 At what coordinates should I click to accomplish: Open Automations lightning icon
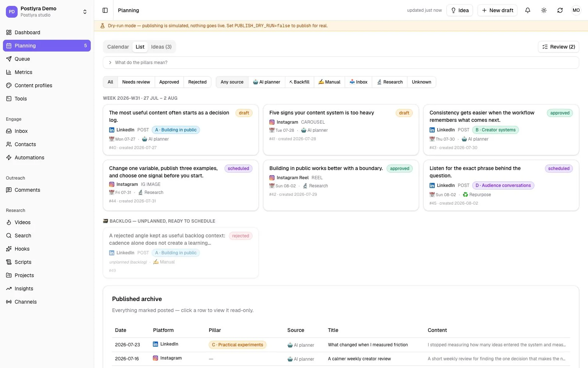tap(9, 158)
